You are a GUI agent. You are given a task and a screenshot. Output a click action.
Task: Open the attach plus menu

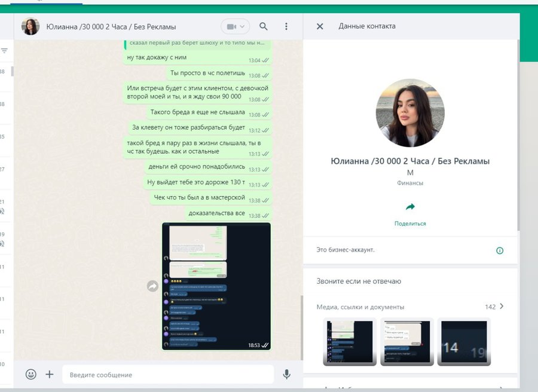click(x=50, y=374)
